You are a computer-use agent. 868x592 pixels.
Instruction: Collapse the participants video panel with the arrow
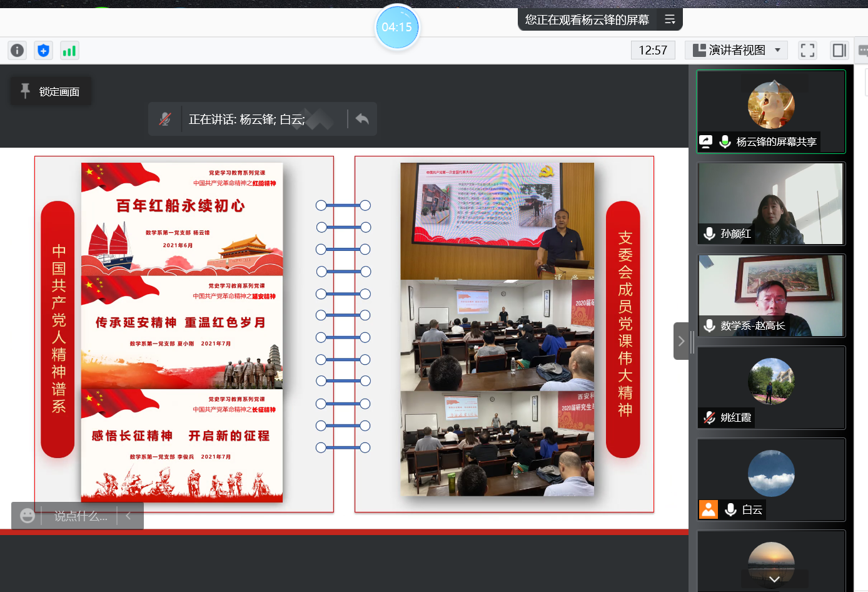(681, 341)
